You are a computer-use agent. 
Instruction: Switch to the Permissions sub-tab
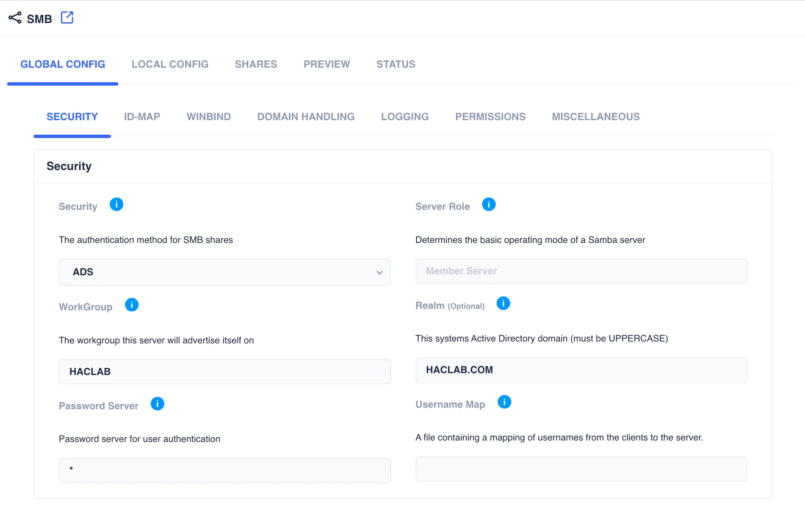pyautogui.click(x=490, y=116)
